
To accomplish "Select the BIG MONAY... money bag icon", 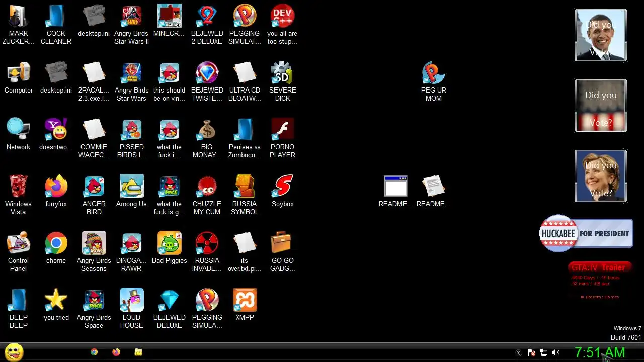I will pos(207,139).
